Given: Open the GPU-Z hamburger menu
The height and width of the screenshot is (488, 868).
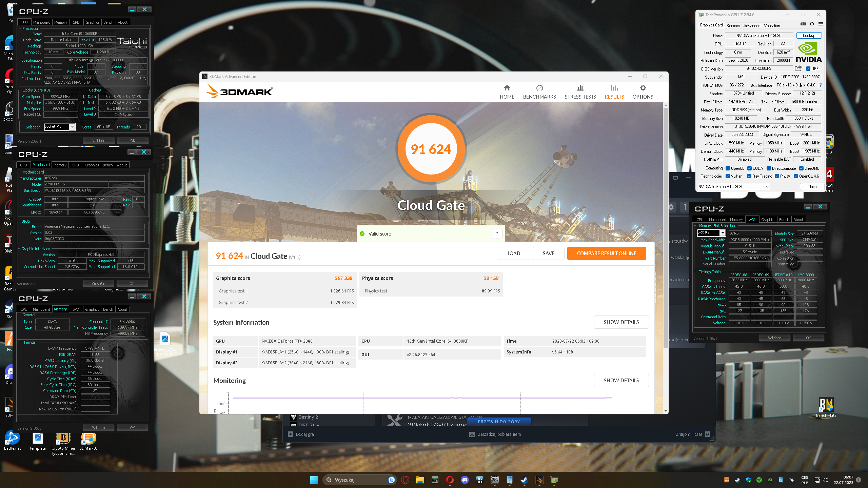Looking at the screenshot, I should [x=821, y=24].
